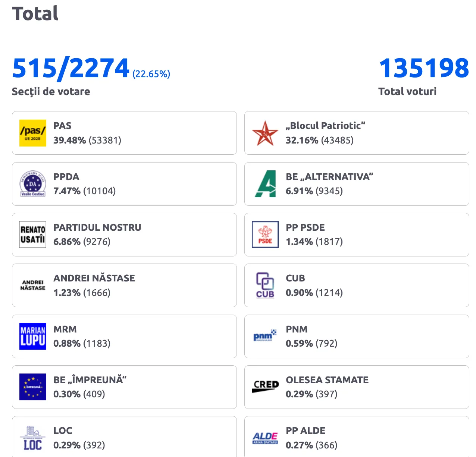The image size is (476, 457).
Task: Click the 0.29% (397) result
Action: point(311,394)
